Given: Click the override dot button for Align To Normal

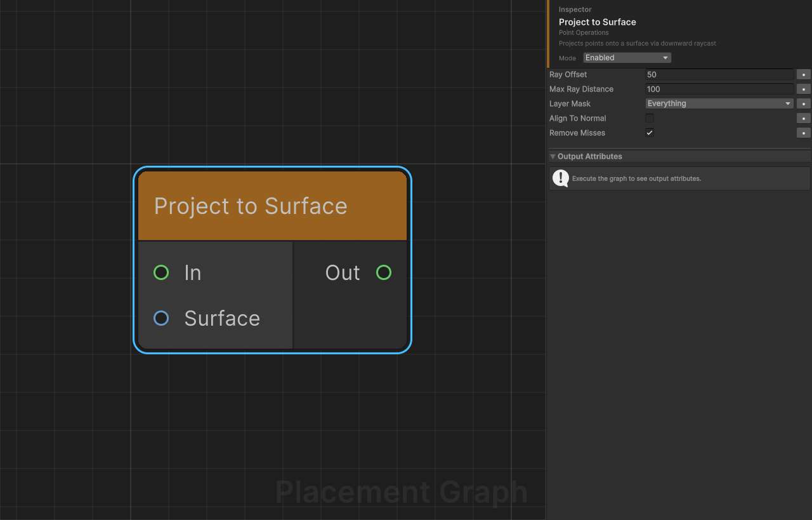Looking at the screenshot, I should 804,118.
